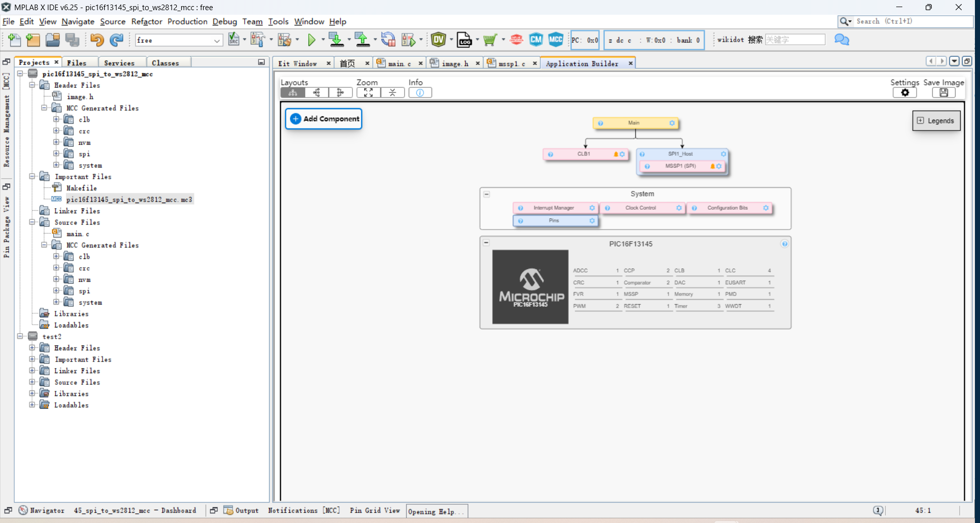Click the Redo arrow icon
Image resolution: width=980 pixels, height=523 pixels.
point(117,40)
